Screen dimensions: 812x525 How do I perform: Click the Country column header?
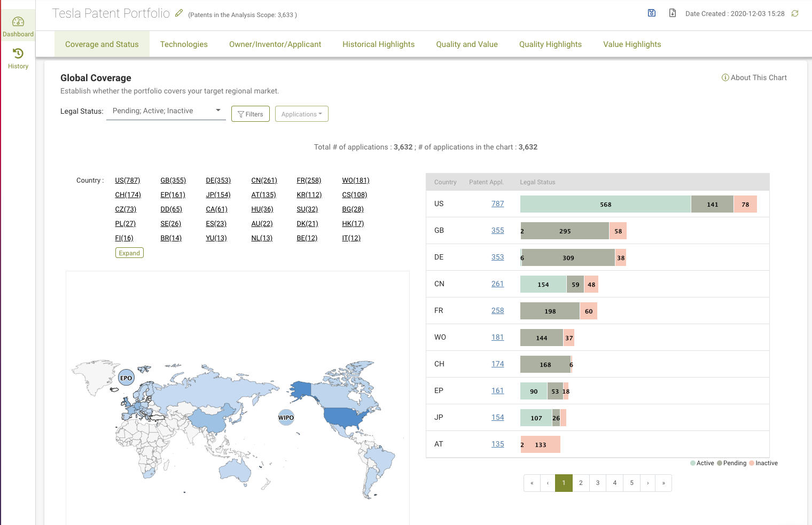tap(445, 182)
